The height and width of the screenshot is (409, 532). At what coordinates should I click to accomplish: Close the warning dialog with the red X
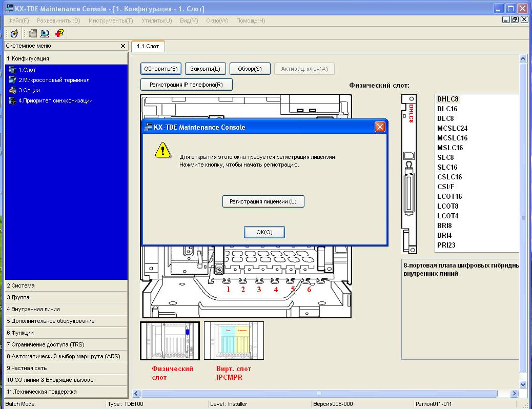pos(380,127)
